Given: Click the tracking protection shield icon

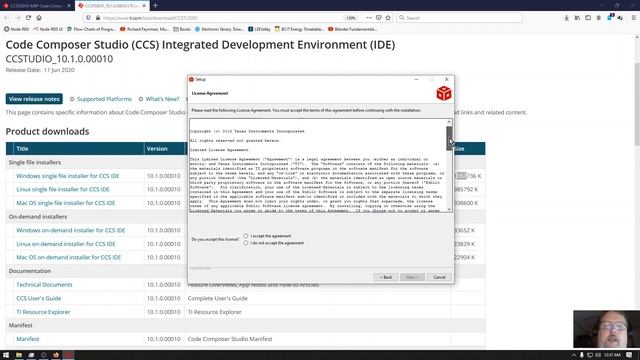Looking at the screenshot, I should (89, 18).
